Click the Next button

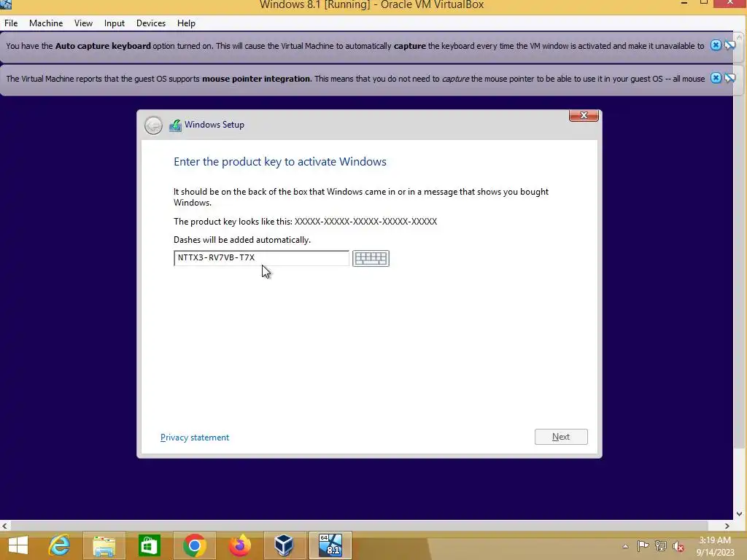click(561, 437)
